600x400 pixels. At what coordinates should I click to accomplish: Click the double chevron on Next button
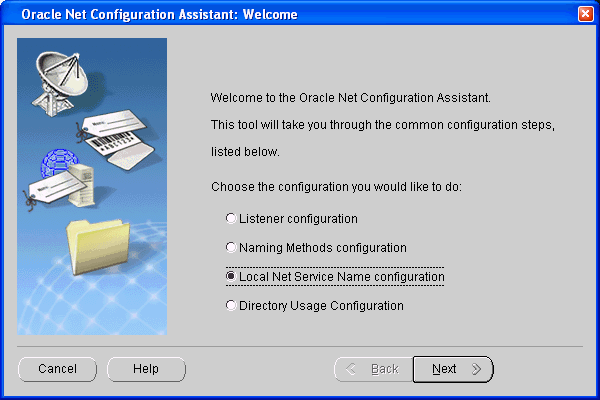(476, 369)
